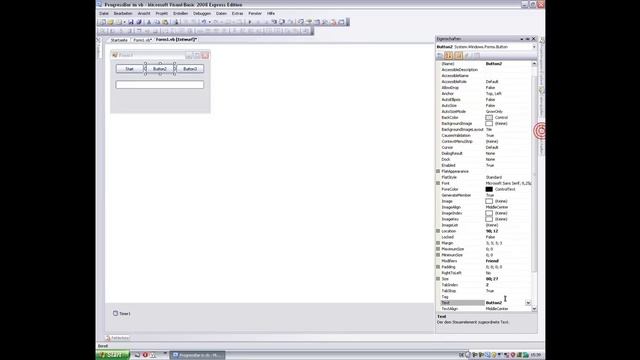The image size is (640, 360).
Task: Switch Properties to categorized view
Action: coord(440,56)
